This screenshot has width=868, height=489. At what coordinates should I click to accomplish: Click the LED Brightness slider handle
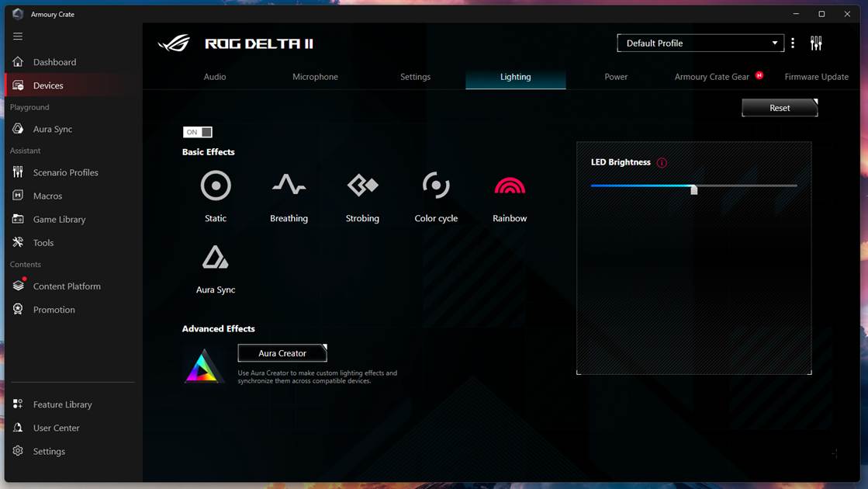(693, 189)
